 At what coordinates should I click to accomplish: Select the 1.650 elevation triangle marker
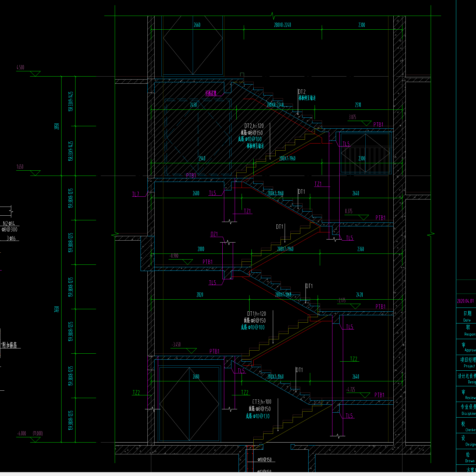point(35,173)
